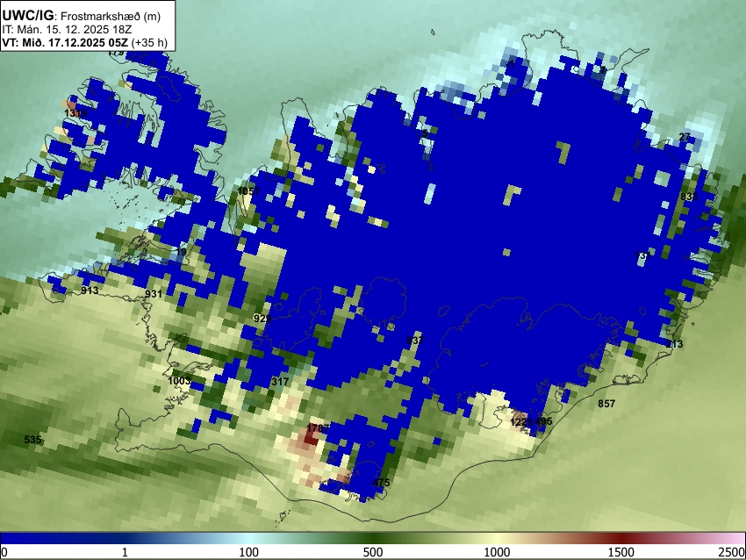
Task: Click the map value 833 in the east
Action: [689, 197]
